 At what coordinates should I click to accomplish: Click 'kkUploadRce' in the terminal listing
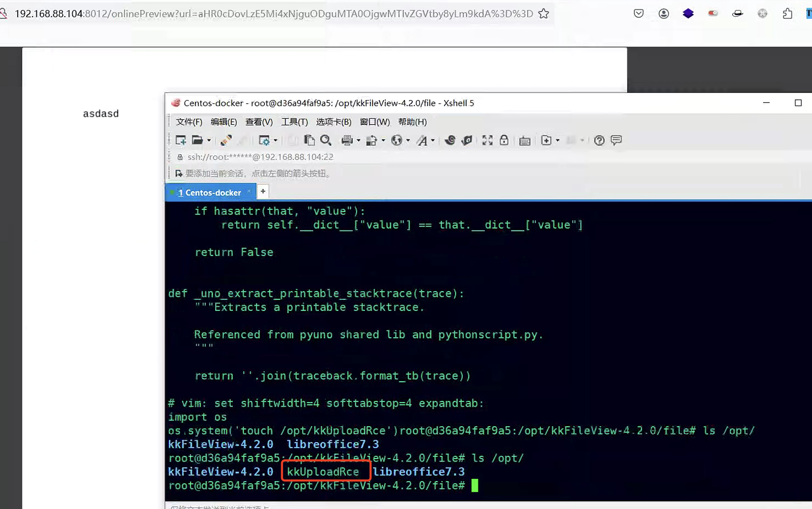click(323, 472)
